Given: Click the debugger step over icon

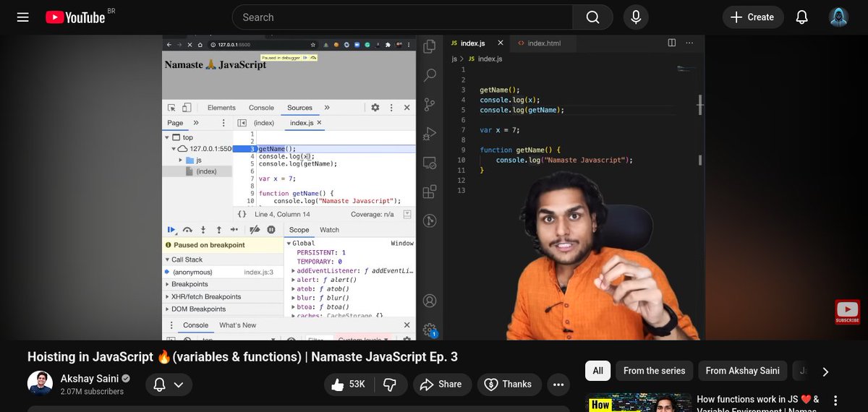Looking at the screenshot, I should pyautogui.click(x=187, y=230).
